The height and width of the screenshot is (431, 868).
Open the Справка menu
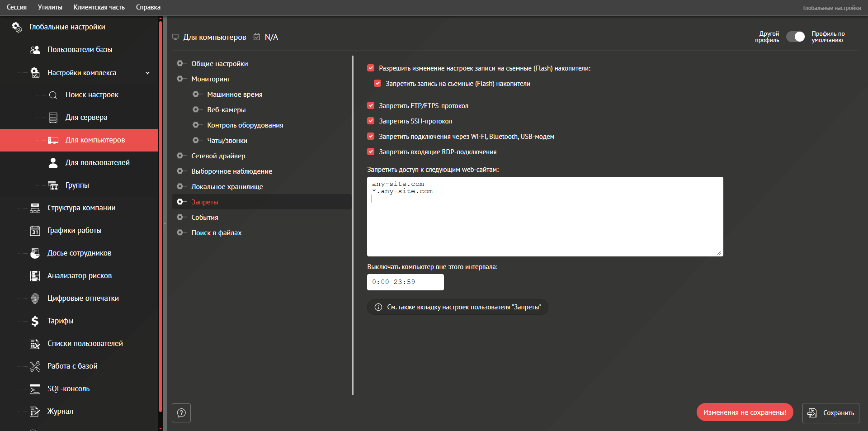pyautogui.click(x=148, y=7)
